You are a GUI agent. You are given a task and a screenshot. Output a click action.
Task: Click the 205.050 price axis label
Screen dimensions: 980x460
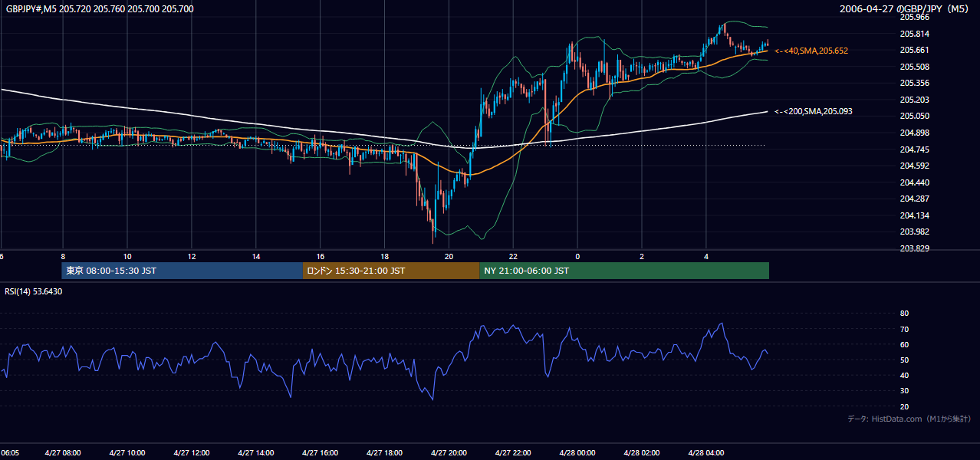pos(915,116)
